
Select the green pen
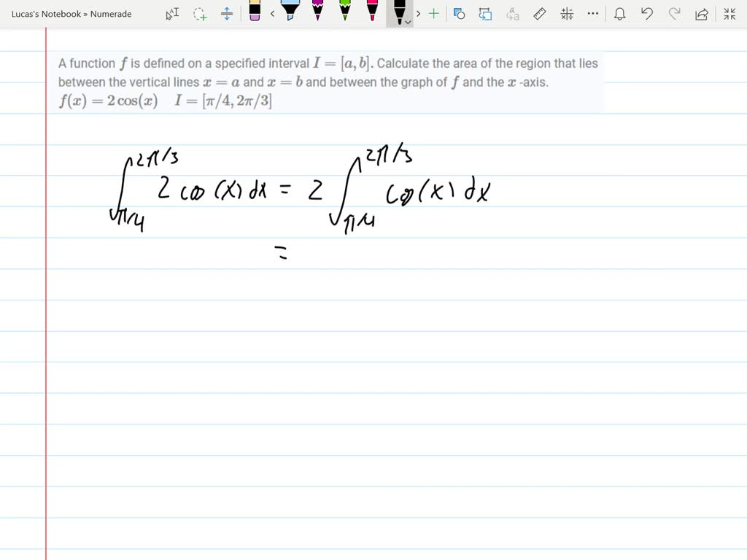(343, 13)
